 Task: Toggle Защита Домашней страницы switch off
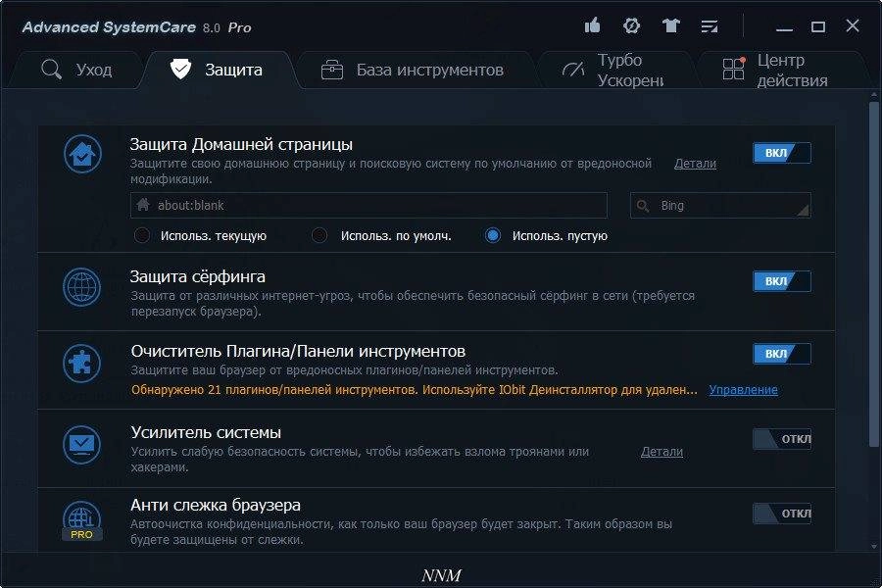(x=782, y=153)
